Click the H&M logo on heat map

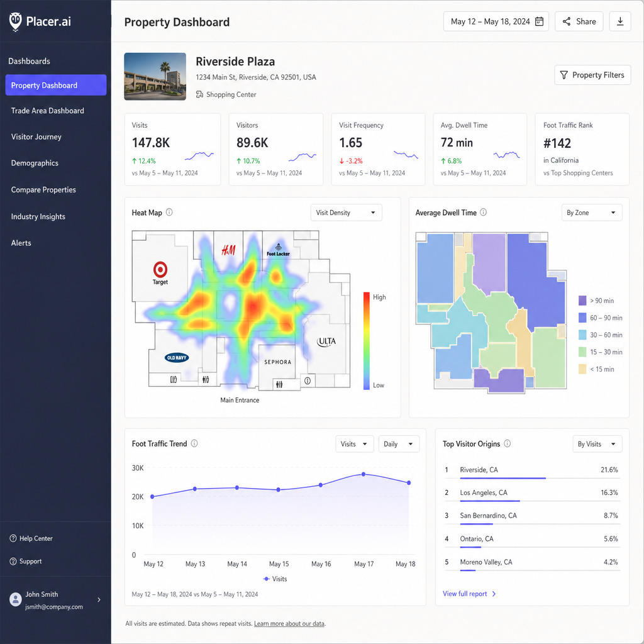228,250
